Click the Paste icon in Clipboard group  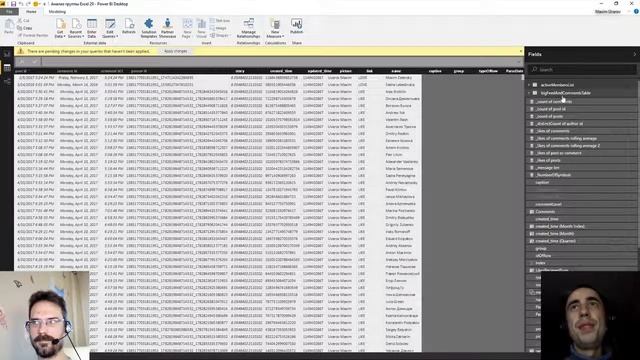coord(9,25)
